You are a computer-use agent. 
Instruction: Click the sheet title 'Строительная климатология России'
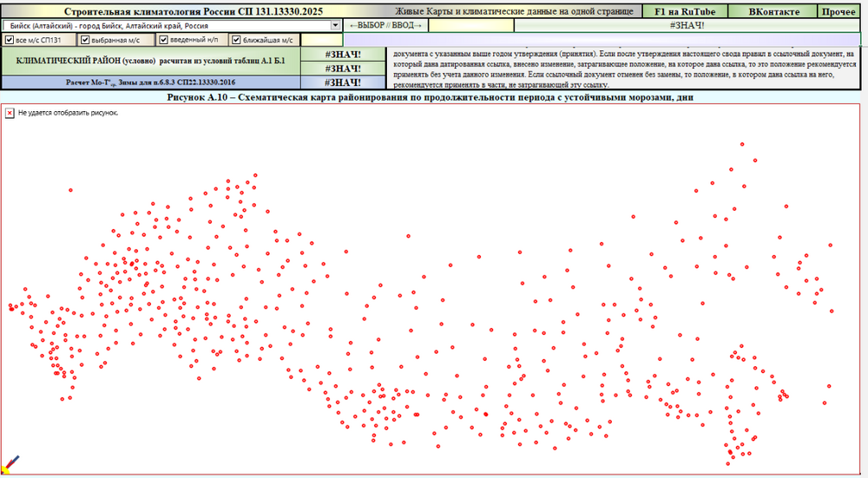[194, 11]
